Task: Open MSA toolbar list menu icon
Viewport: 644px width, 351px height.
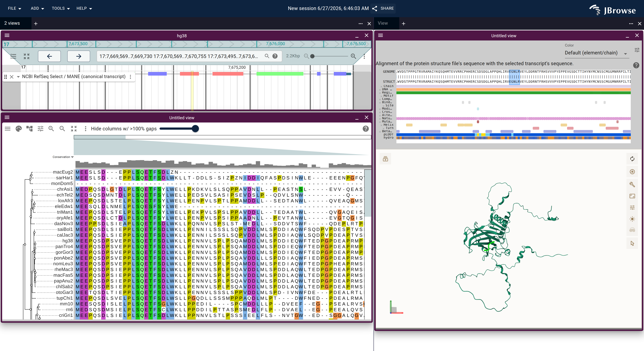Action: click(8, 129)
